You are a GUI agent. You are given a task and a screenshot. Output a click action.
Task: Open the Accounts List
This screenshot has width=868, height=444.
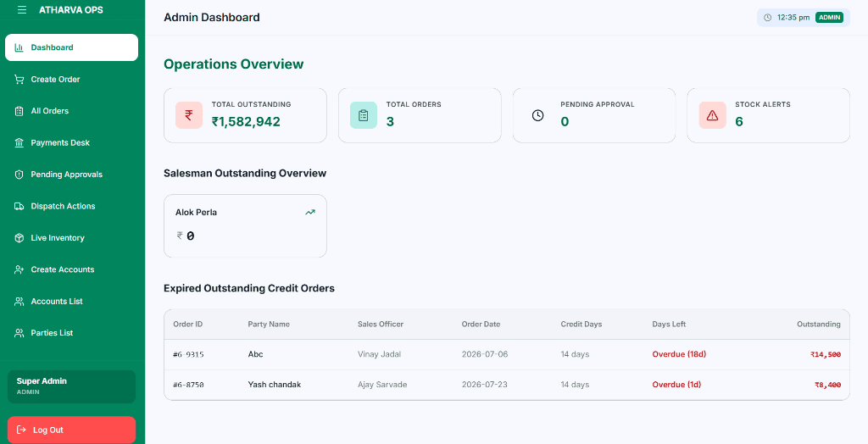[x=71, y=301]
